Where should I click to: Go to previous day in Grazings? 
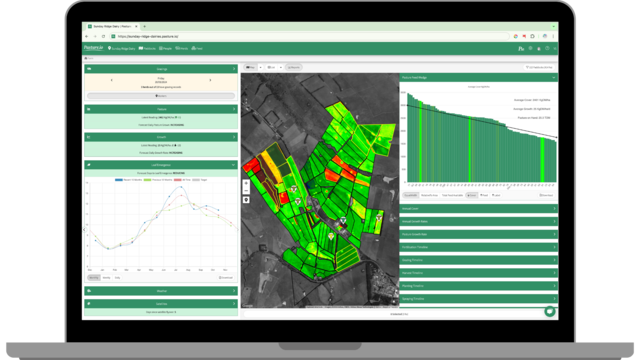[111, 80]
